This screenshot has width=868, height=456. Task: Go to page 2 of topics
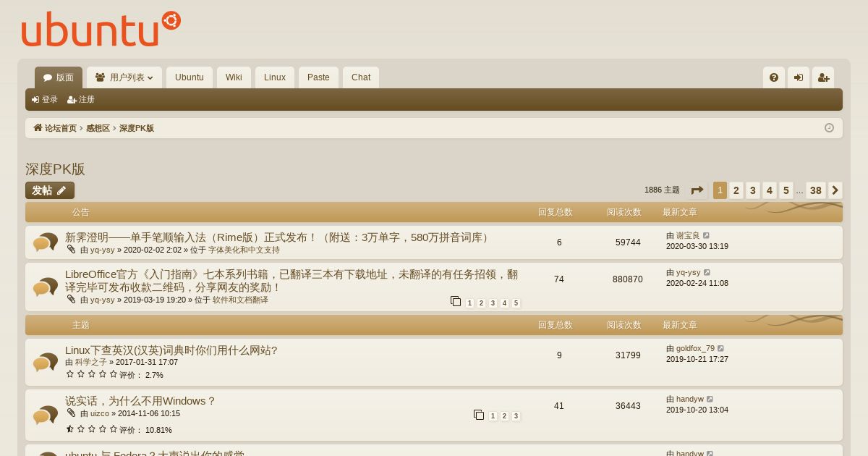click(736, 190)
